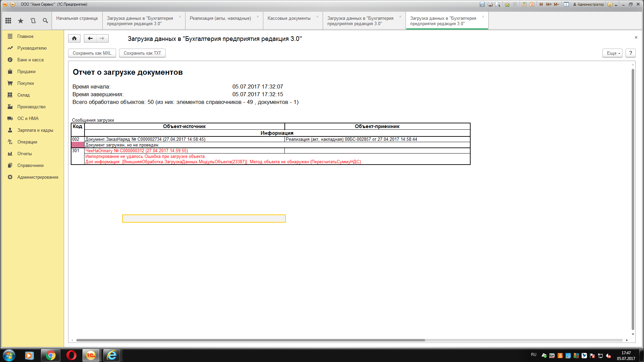
Task: Open the Администрирование section
Action: (33, 177)
